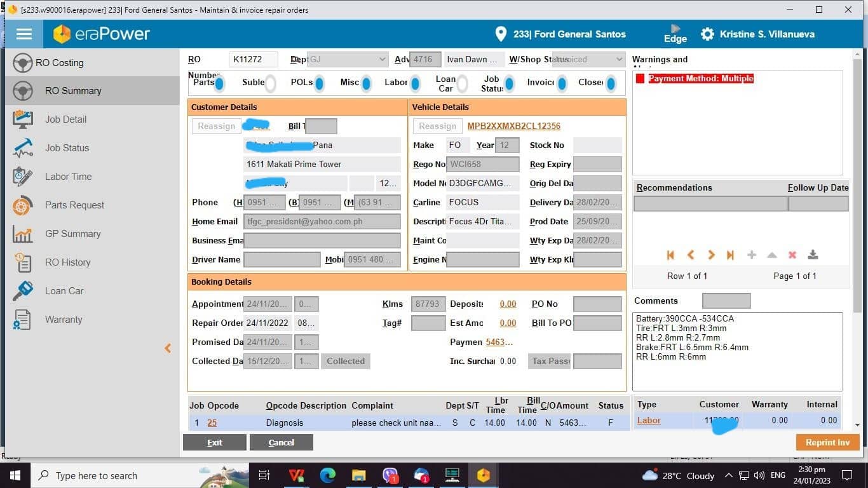Jump to first recommendation row
Screen dimensions: 868x488
(x=670, y=255)
